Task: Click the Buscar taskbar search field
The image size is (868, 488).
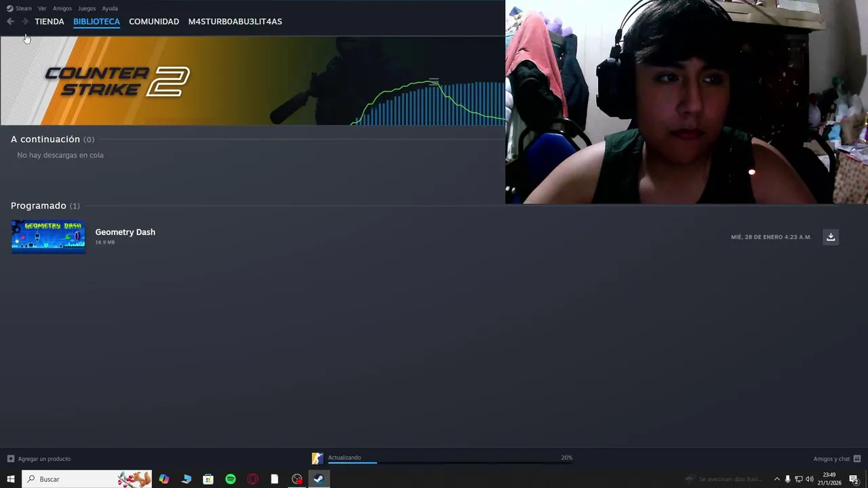Action: click(x=87, y=479)
